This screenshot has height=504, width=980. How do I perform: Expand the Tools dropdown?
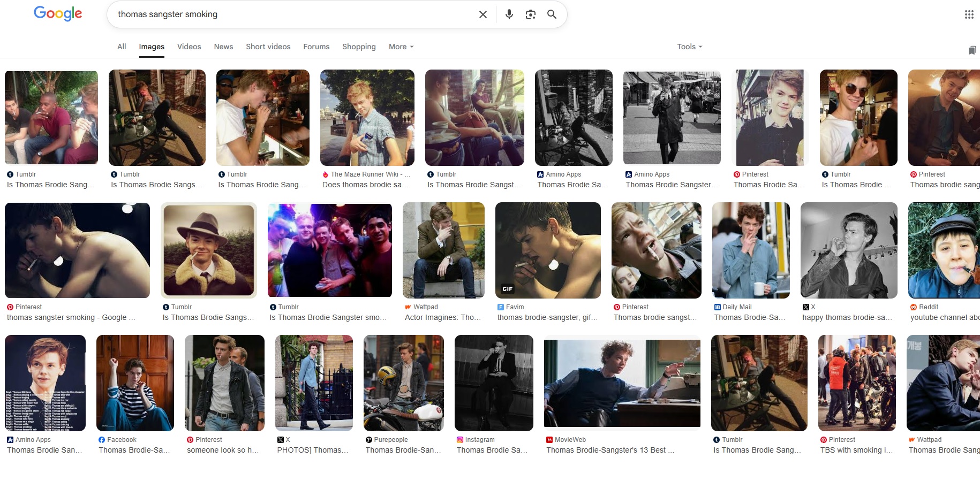(689, 47)
